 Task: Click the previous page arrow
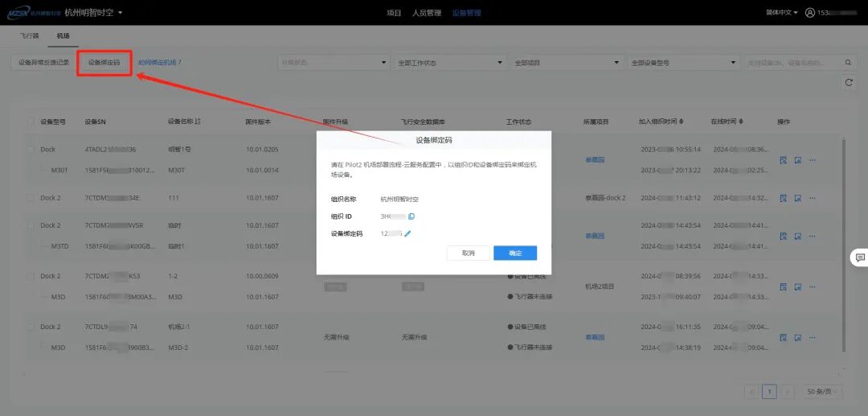[x=751, y=392]
